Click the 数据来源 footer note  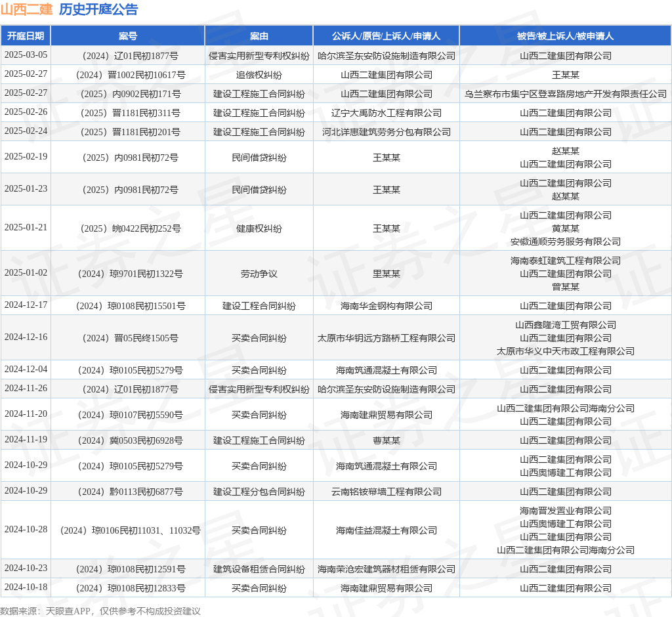100,611
